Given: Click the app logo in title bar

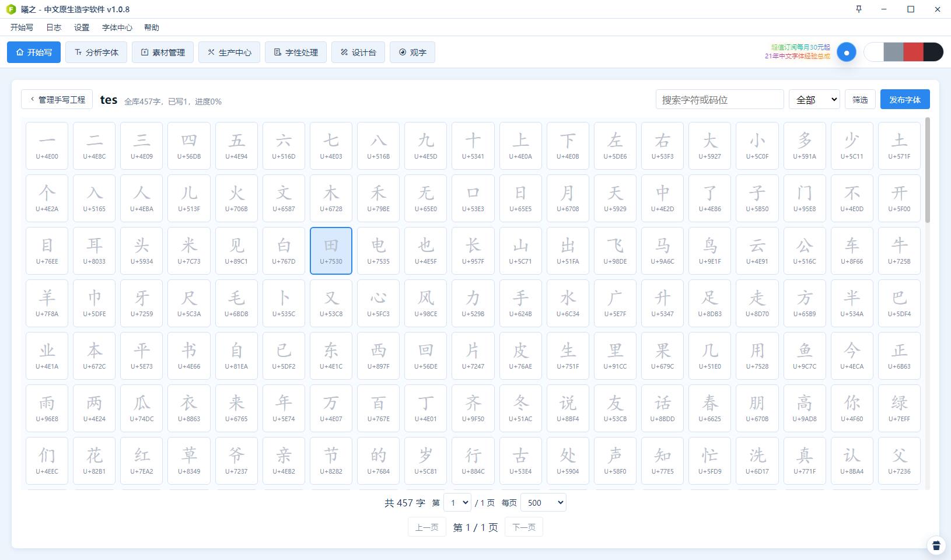Looking at the screenshot, I should pyautogui.click(x=11, y=9).
